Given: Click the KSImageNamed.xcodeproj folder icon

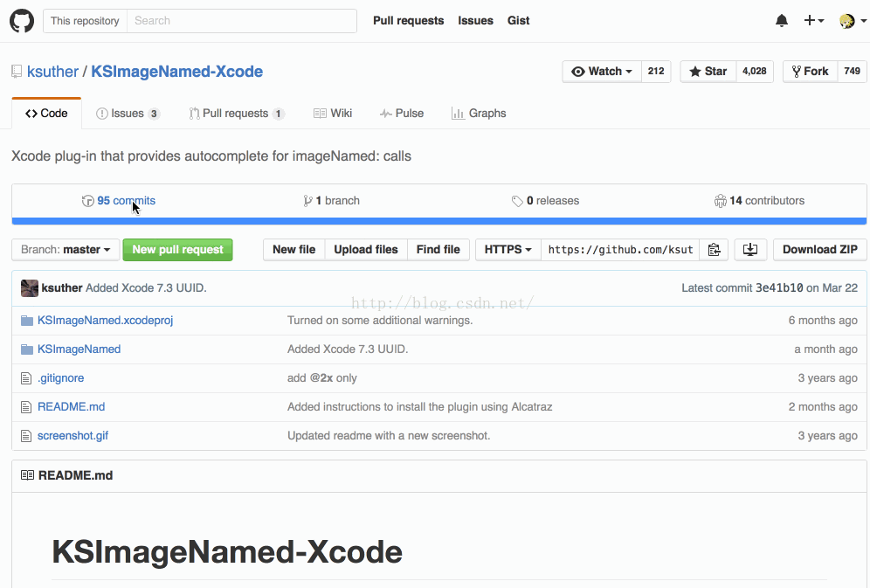Looking at the screenshot, I should (x=27, y=321).
